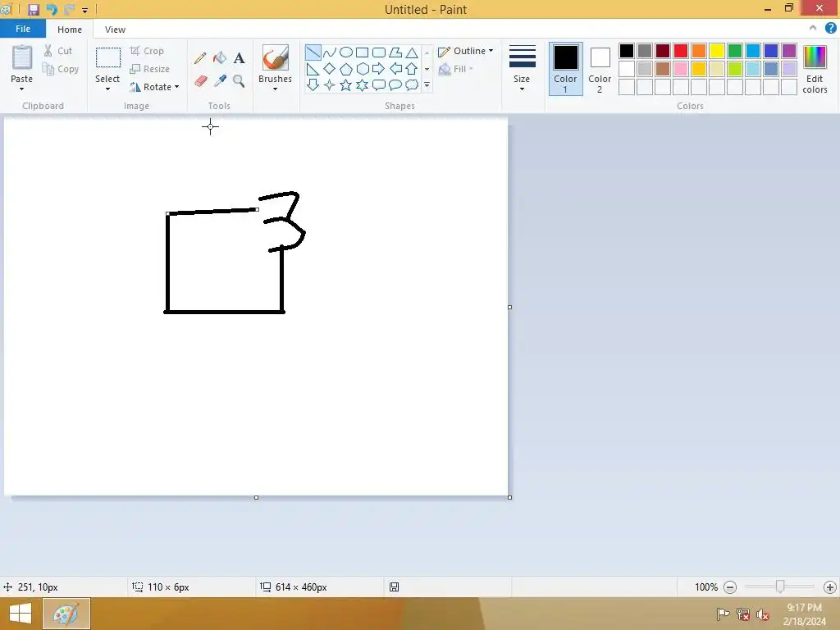Choose the Rounded rectangular callout shape
Screen dimensions: 840x630
(x=379, y=84)
